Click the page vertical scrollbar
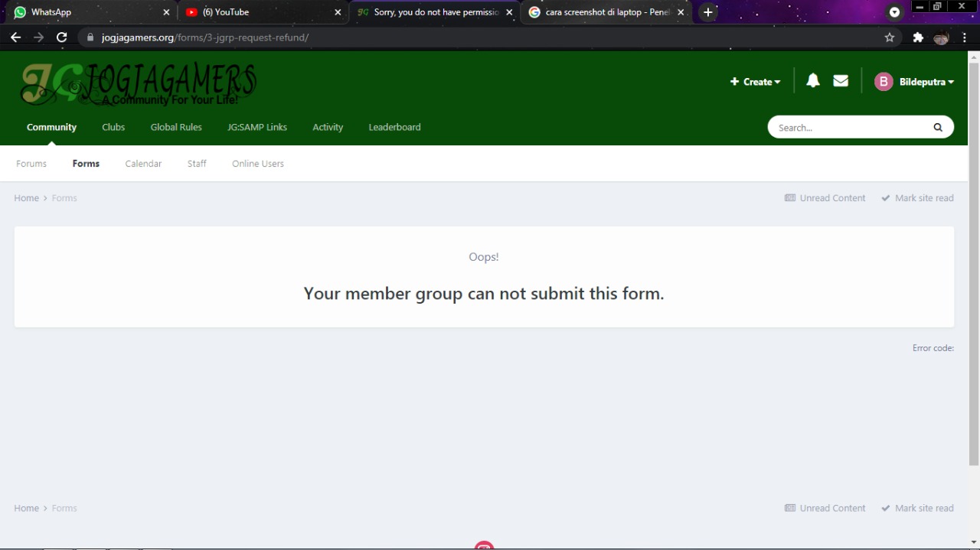This screenshot has width=980, height=550. click(974, 264)
